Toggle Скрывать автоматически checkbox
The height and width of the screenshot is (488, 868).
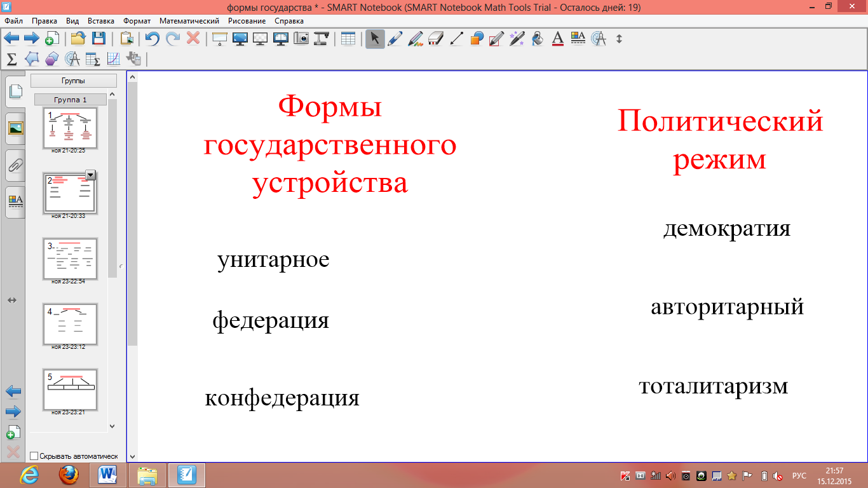pyautogui.click(x=34, y=456)
